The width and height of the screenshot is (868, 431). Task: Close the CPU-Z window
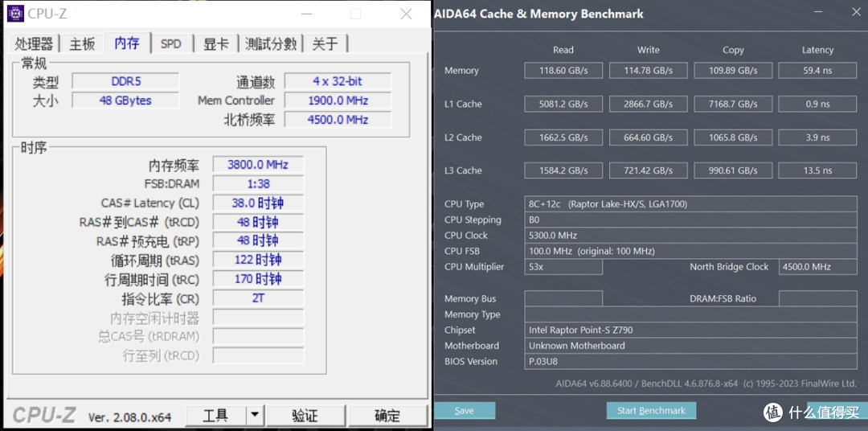pyautogui.click(x=406, y=14)
